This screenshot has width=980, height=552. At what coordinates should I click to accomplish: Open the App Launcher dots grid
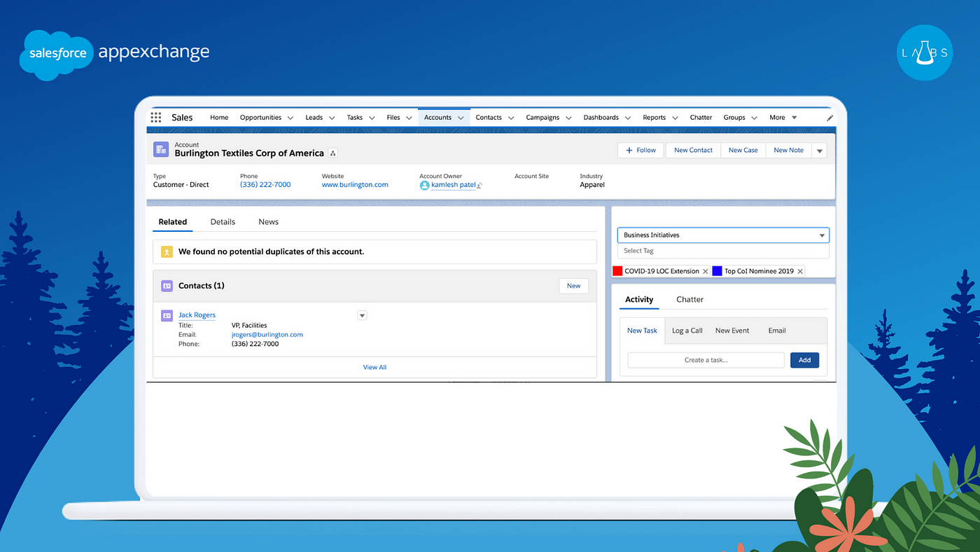pos(156,118)
